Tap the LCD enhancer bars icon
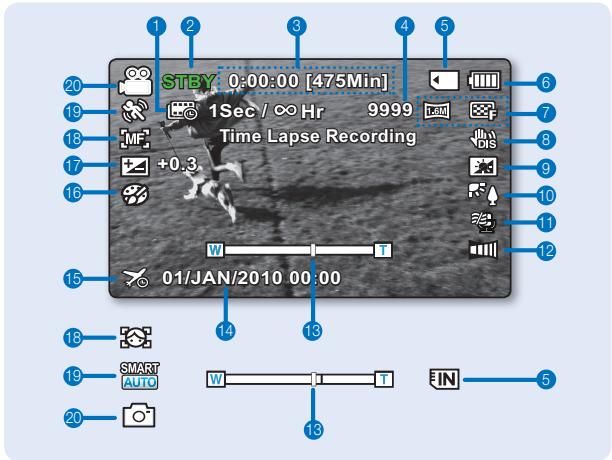 tap(483, 250)
